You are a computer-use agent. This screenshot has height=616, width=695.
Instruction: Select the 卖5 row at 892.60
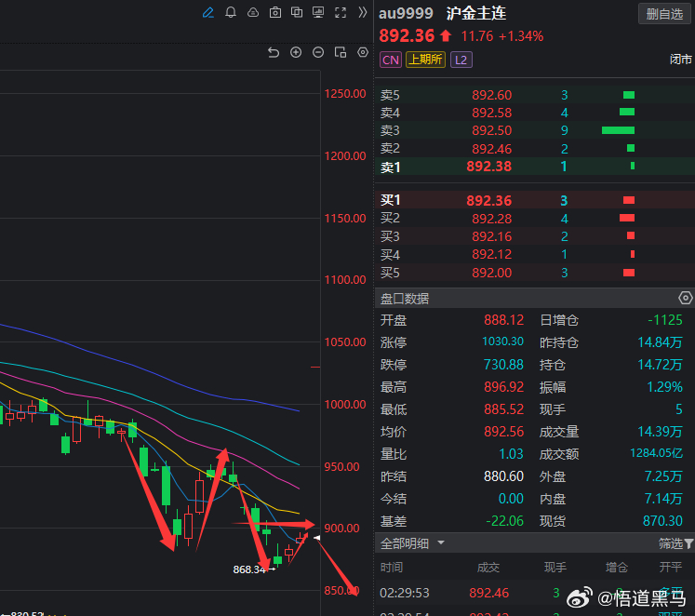[535, 95]
